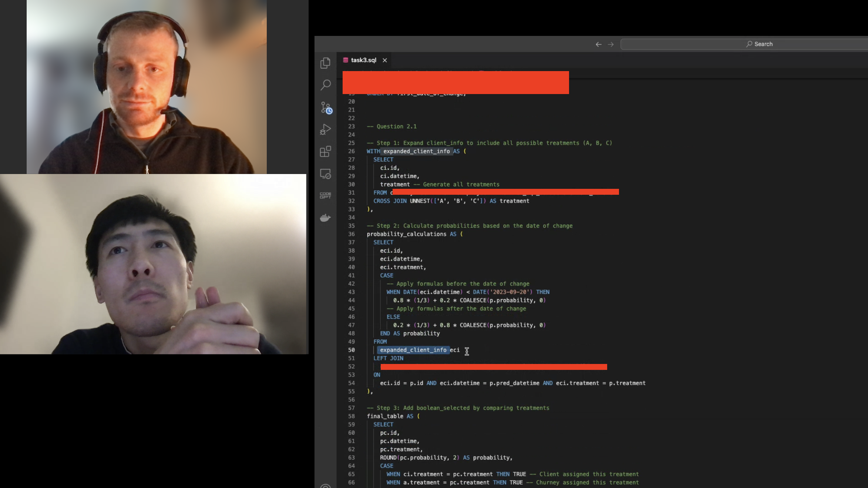
Task: Click 'expanded_client_info' on line 26
Action: point(416,151)
